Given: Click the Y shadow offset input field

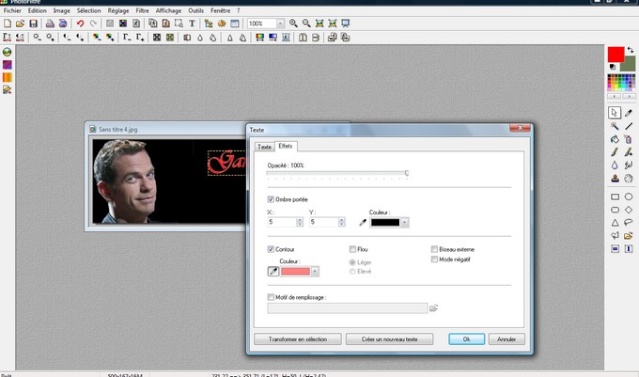Looking at the screenshot, I should [324, 222].
